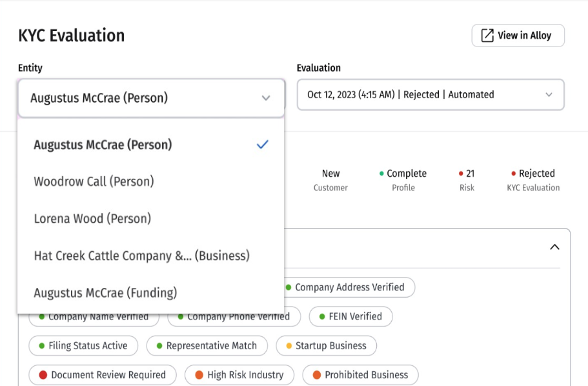This screenshot has width=588, height=386.
Task: Select Woodrow Call (Person) from the list
Action: pos(94,181)
